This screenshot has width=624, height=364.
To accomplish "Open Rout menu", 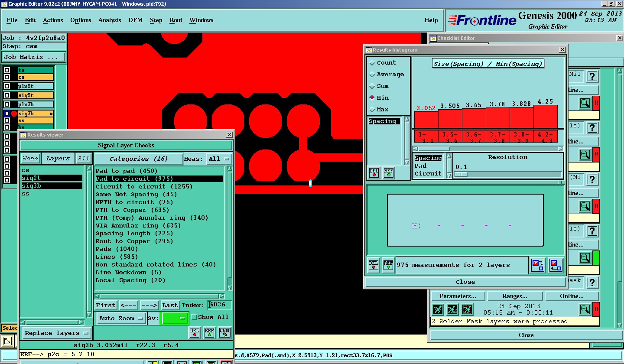I will pos(176,20).
